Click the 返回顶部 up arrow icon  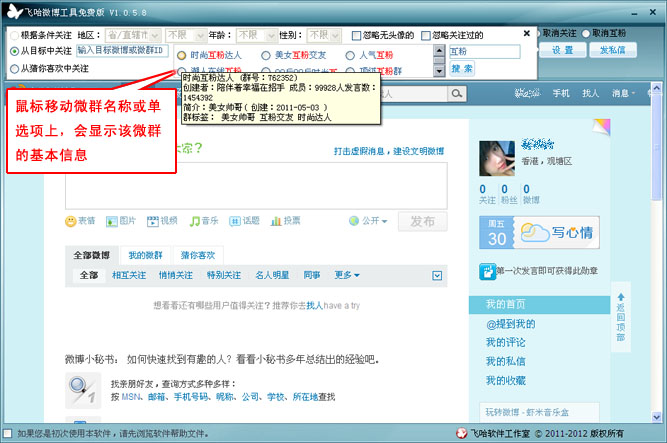tap(621, 297)
